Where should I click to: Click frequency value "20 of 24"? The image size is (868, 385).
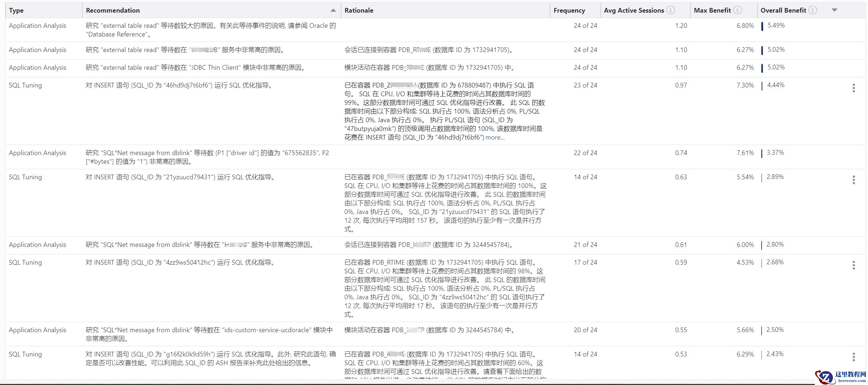585,330
